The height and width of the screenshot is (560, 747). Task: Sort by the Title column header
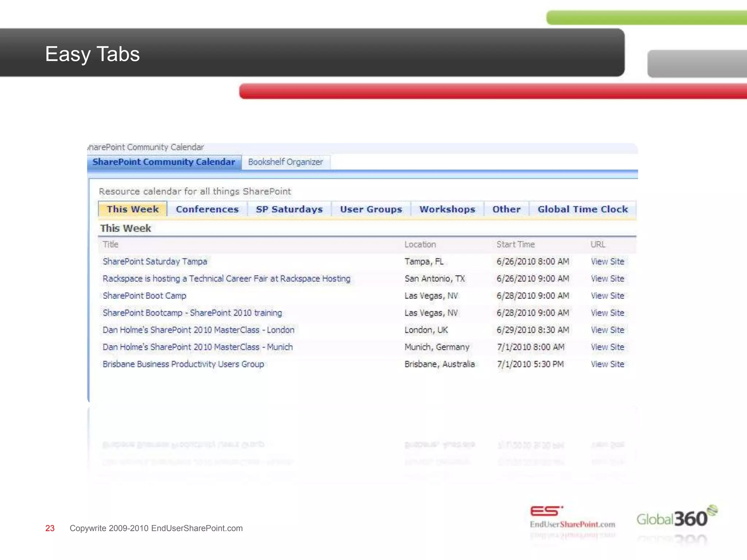(x=111, y=244)
